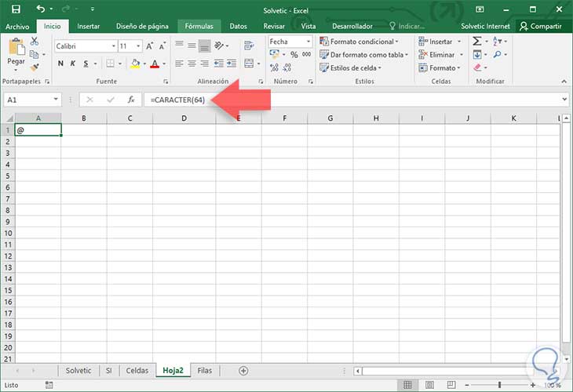Switch to the Datos tab
The height and width of the screenshot is (392, 573).
coord(239,27)
